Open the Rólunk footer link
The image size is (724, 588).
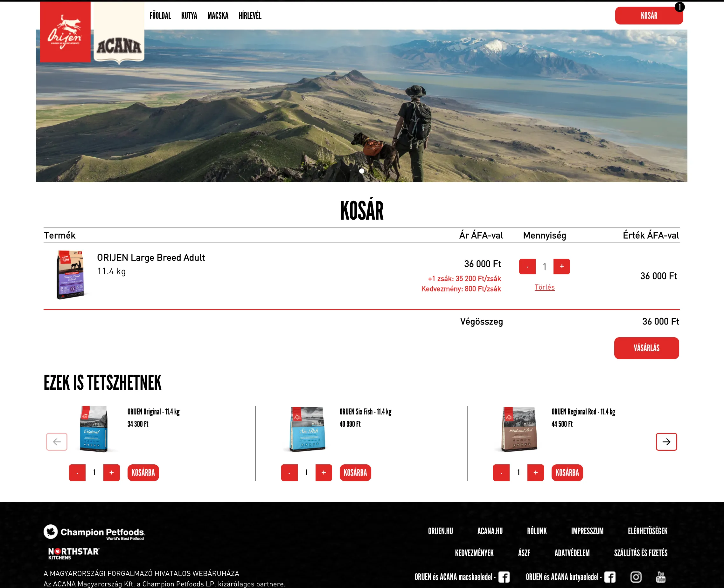(537, 531)
